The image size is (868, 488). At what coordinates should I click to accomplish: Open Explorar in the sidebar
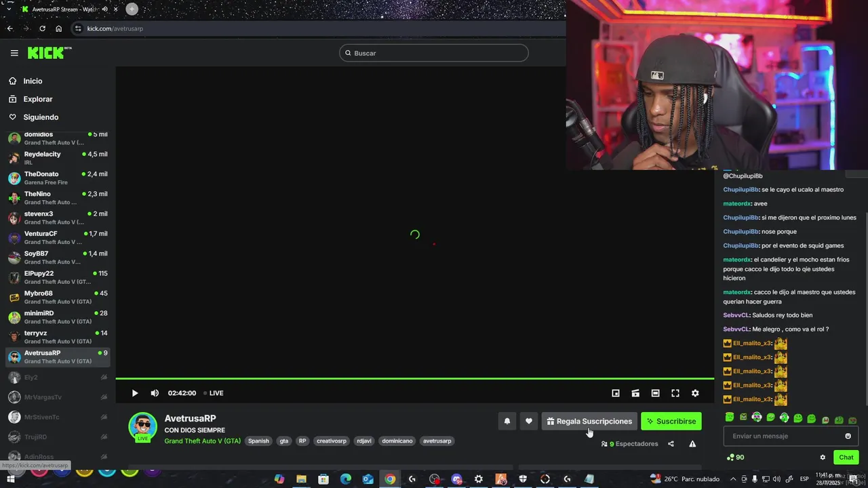click(37, 99)
